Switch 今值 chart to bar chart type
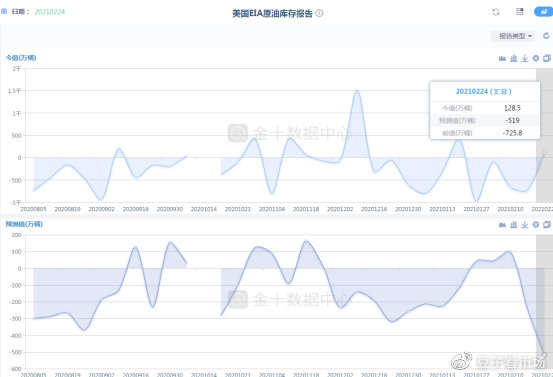The width and height of the screenshot is (553, 377). click(503, 59)
